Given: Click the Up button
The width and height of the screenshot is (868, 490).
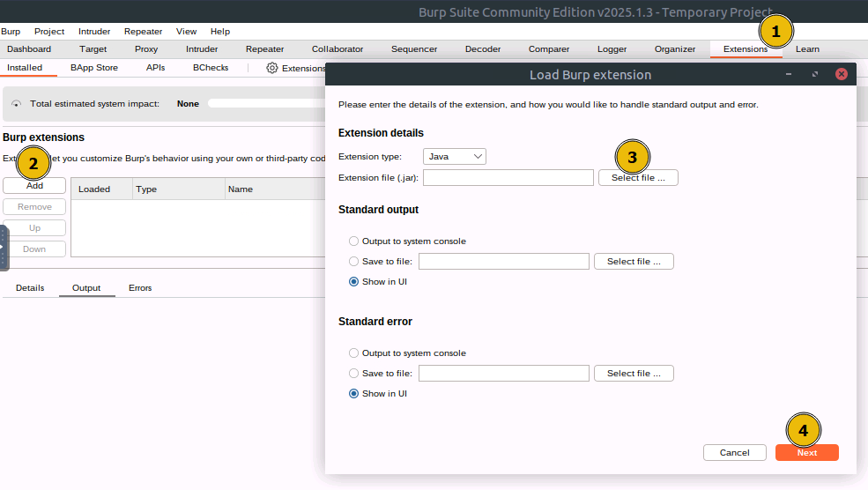Looking at the screenshot, I should tap(34, 228).
